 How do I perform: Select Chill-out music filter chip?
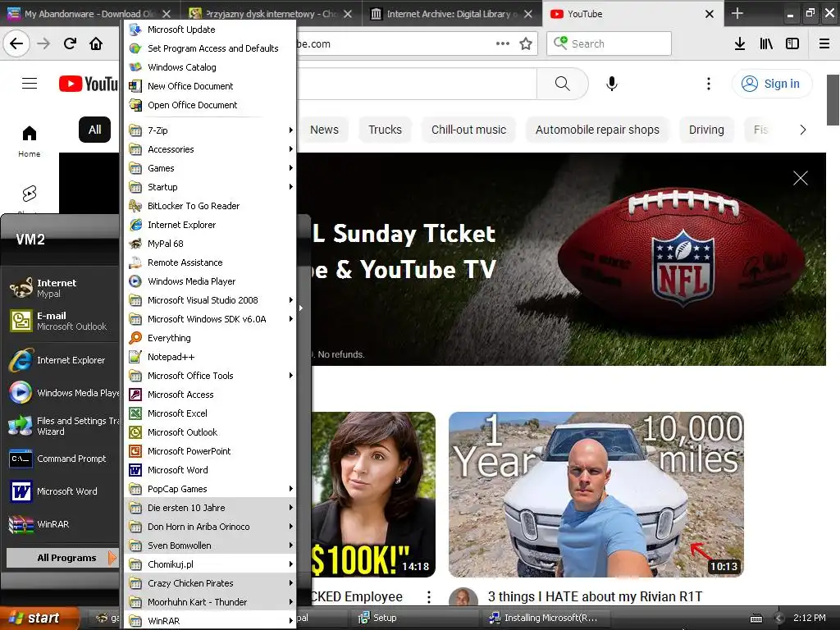click(468, 130)
